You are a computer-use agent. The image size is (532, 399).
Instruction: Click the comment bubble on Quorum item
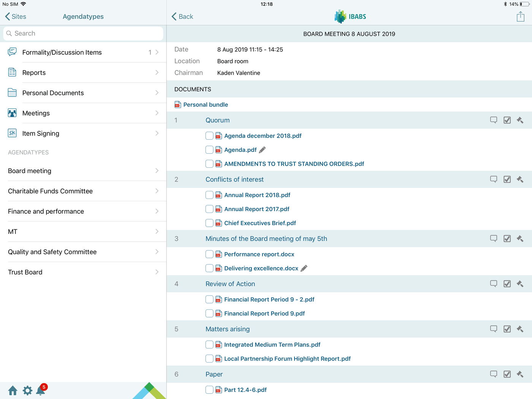click(493, 120)
